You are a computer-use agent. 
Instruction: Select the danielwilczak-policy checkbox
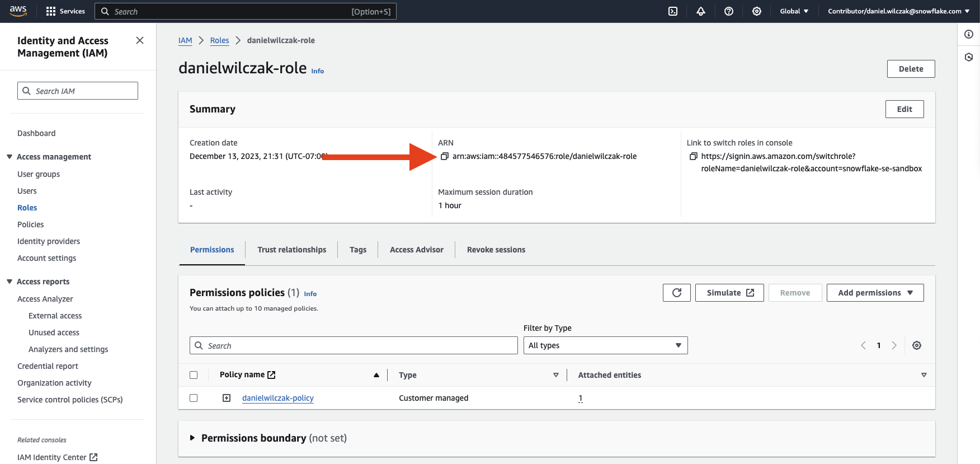click(x=194, y=398)
